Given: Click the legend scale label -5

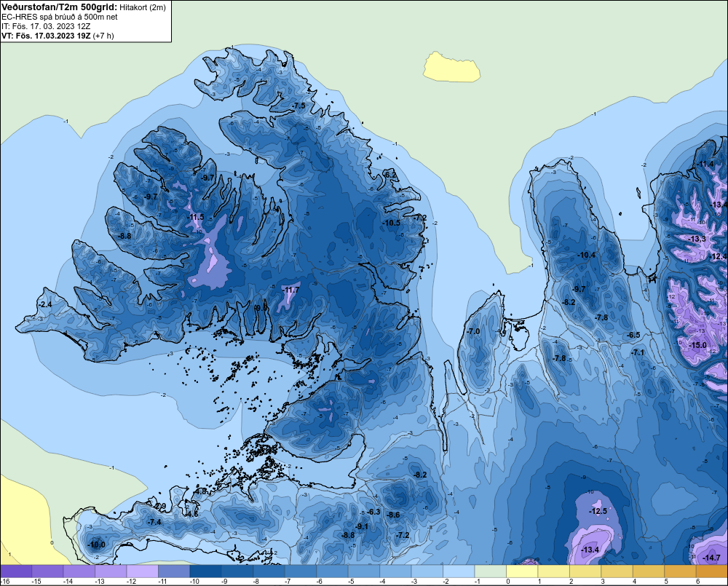Looking at the screenshot, I should 352,582.
